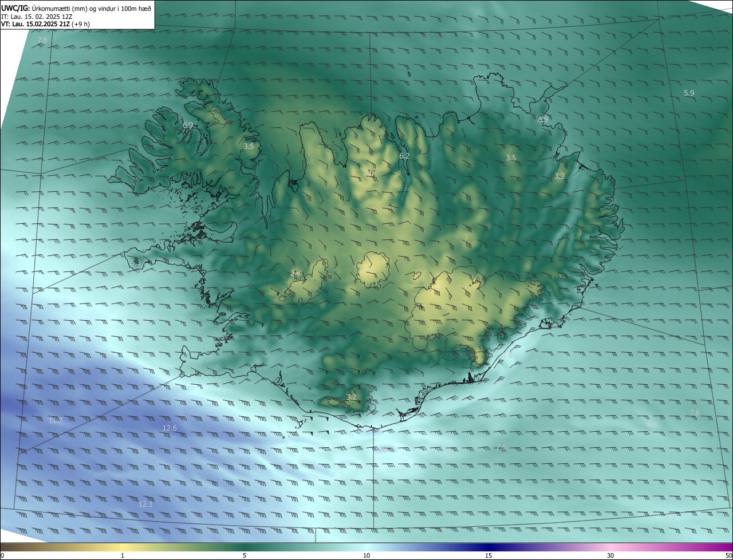This screenshot has height=560, width=733.
Task: Click the '15' tick on the color scale
Action: (488, 555)
